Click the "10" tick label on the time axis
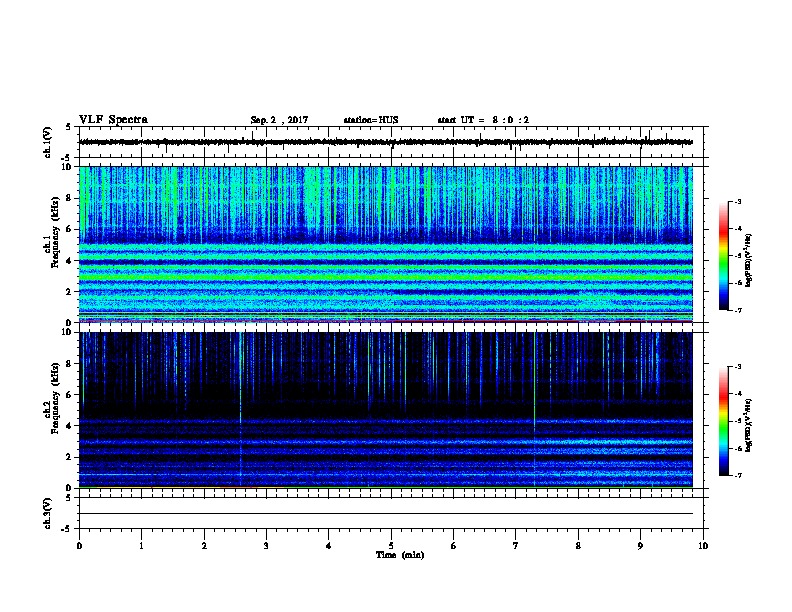This screenshot has height=612, width=792. click(703, 546)
